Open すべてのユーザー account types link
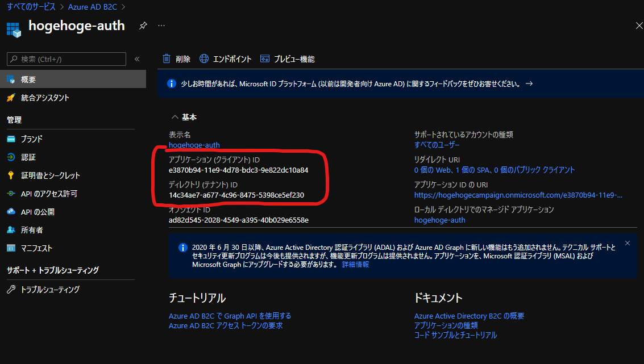644x364 pixels. click(437, 145)
